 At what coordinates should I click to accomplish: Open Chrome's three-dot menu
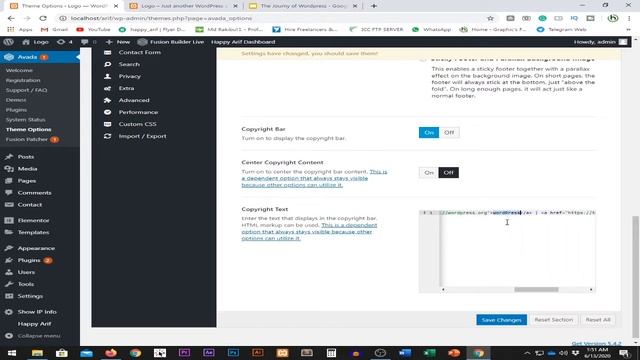pyautogui.click(x=629, y=18)
